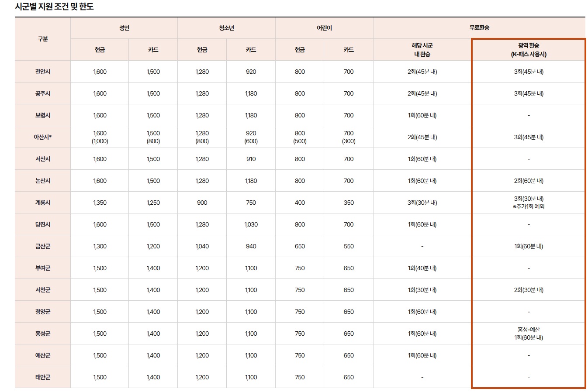Click 서산시 청소년 카드 value 910
The image size is (588, 392).
coord(251,159)
